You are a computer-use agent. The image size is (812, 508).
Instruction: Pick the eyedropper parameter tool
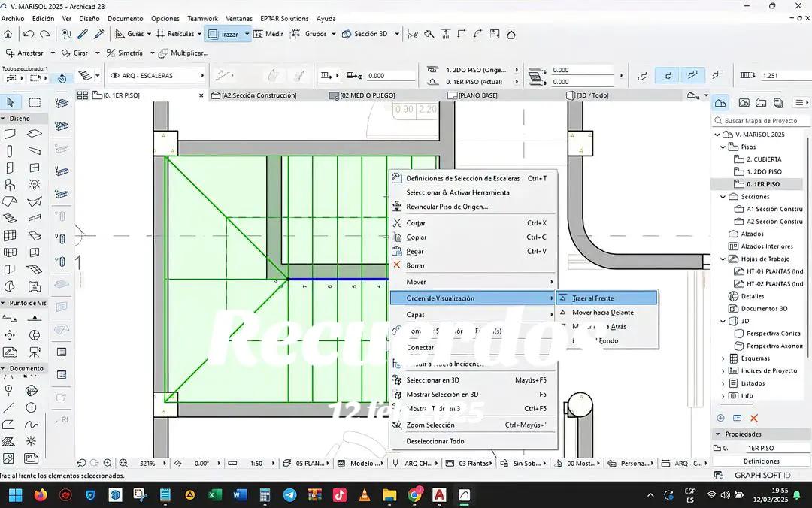click(83, 34)
